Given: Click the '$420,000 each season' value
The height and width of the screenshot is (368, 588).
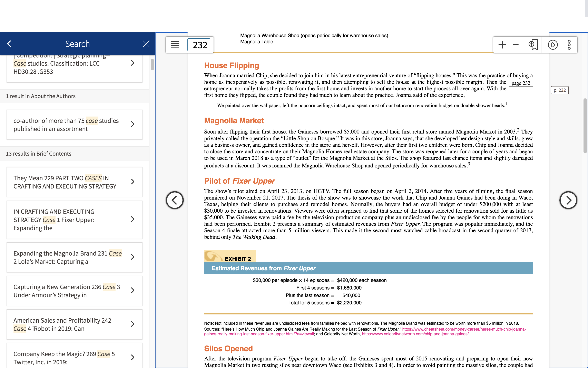Looking at the screenshot, I should [362, 280].
